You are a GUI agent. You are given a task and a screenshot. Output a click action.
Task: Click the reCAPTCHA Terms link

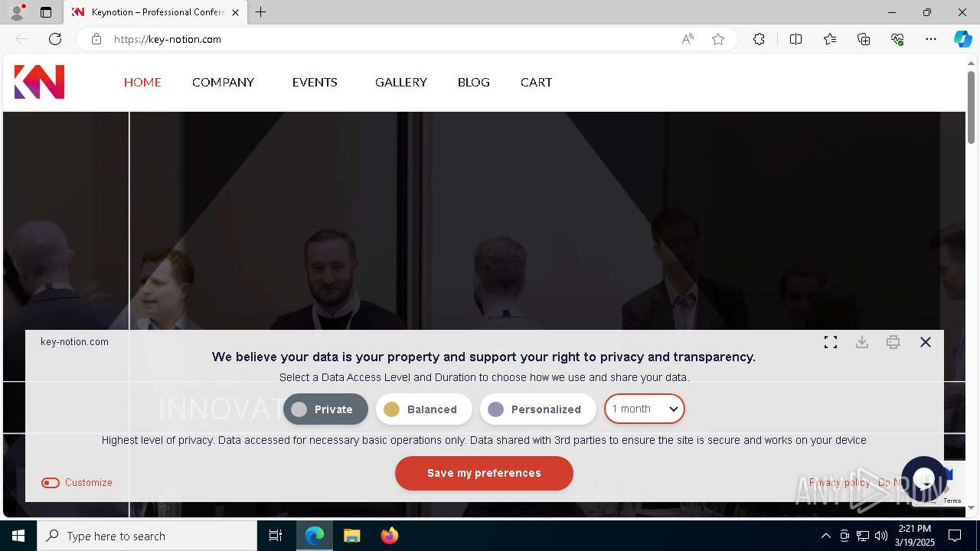pos(952,501)
